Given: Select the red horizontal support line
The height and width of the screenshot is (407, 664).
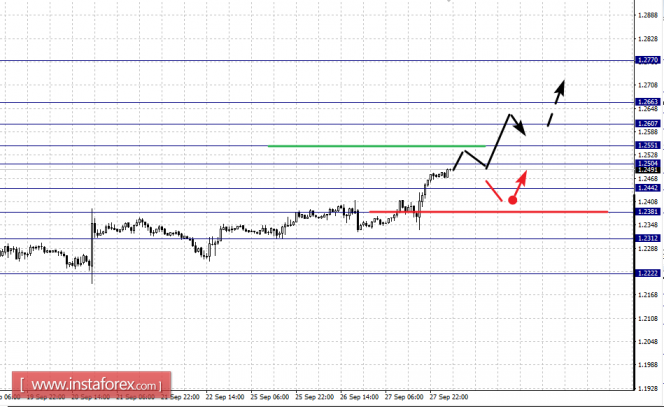Looking at the screenshot, I should tap(489, 212).
